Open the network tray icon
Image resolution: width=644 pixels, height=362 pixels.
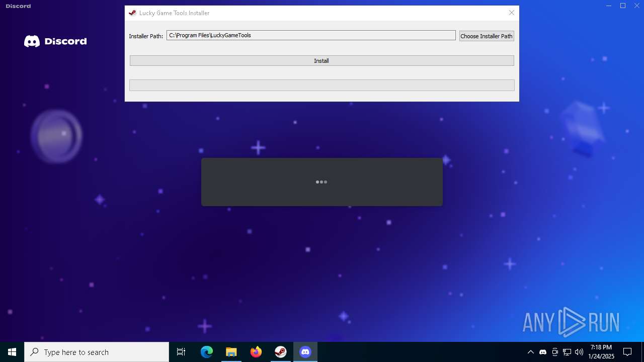tap(567, 352)
